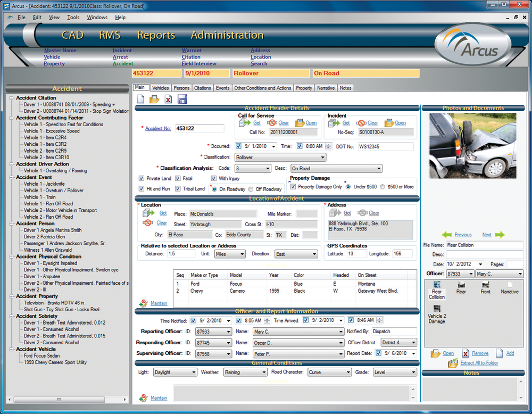Select the Off Roadway radio button

coord(251,189)
